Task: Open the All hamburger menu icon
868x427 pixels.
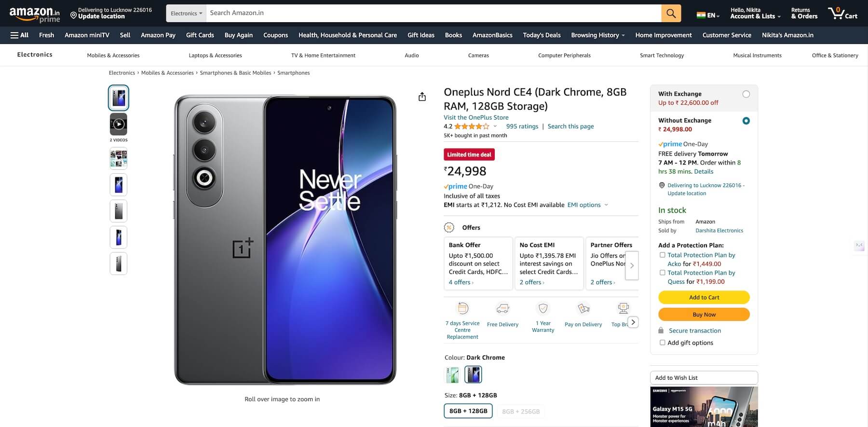Action: click(14, 35)
